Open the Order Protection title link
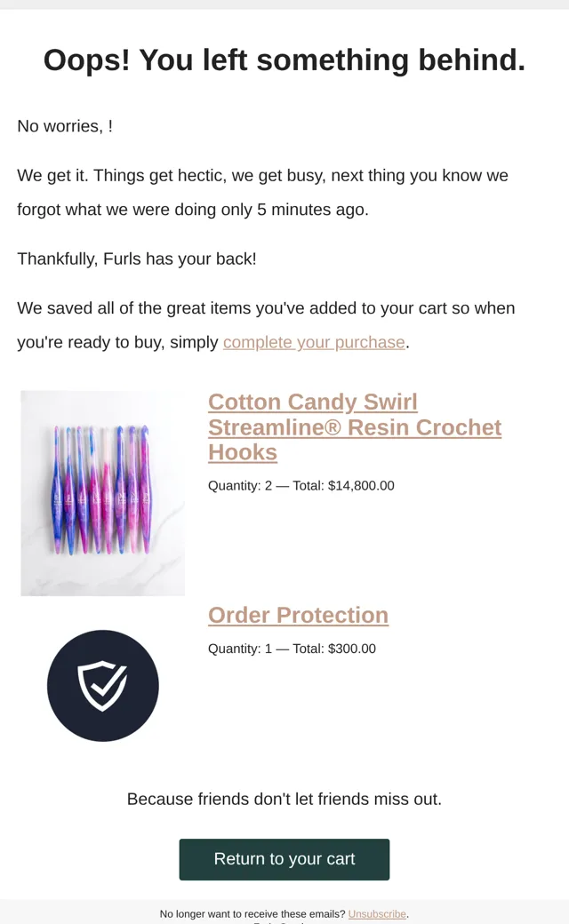569x924 pixels. pyautogui.click(x=299, y=615)
